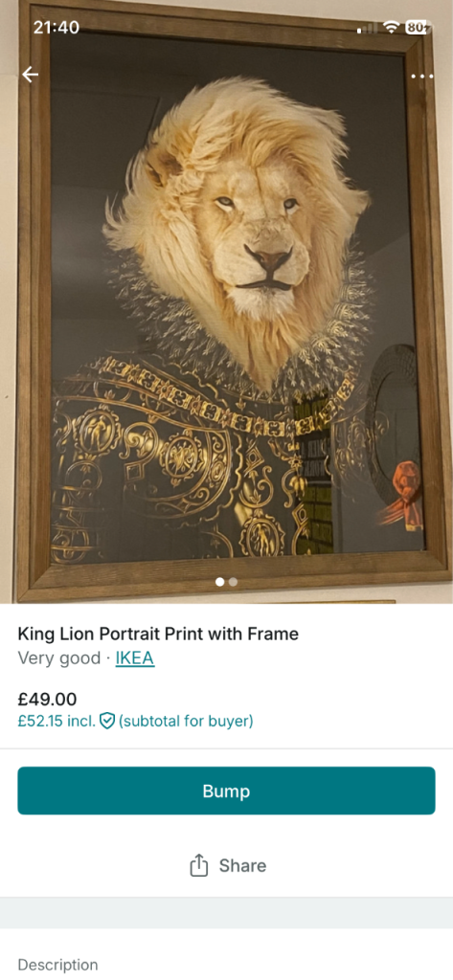Tap the back arrow icon
This screenshot has width=453, height=980.
point(30,75)
